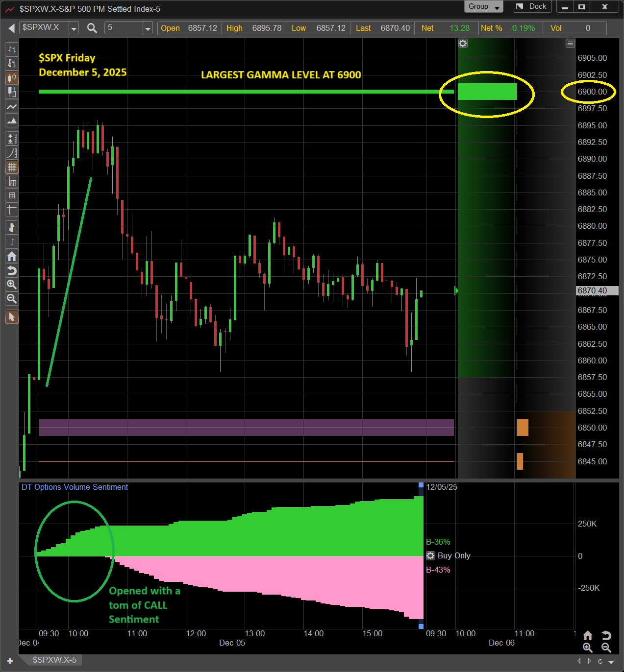
Task: Select the candlestick chart type icon
Action: [11, 77]
